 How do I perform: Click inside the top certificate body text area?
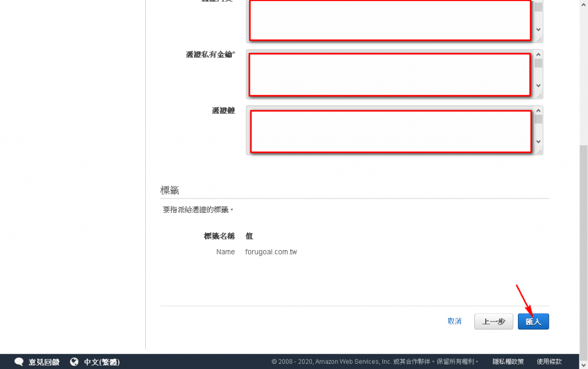390,20
